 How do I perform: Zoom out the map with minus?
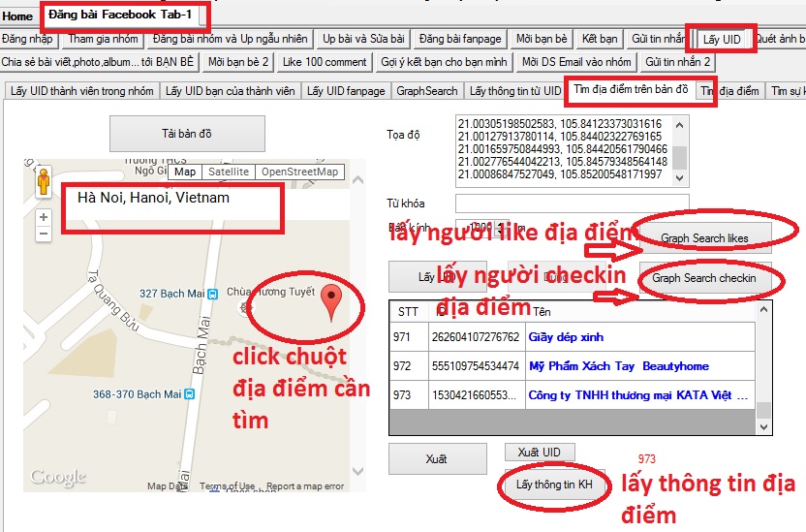(x=44, y=234)
